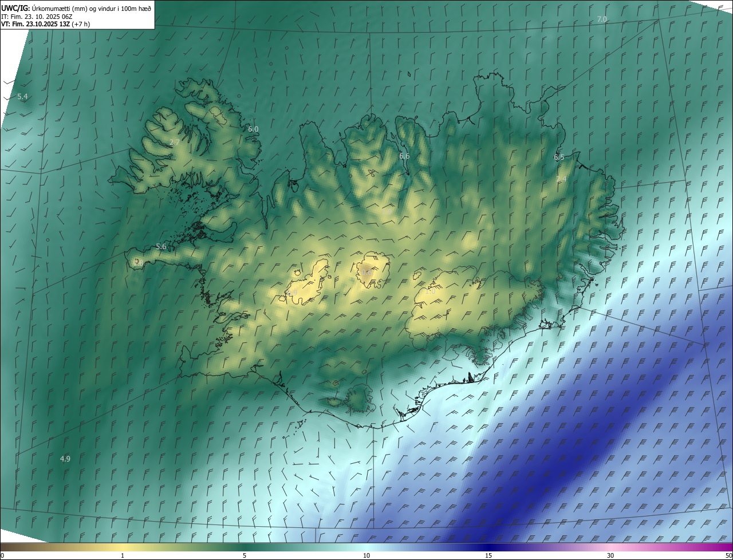Click the map value label '2.7'

(x=175, y=142)
